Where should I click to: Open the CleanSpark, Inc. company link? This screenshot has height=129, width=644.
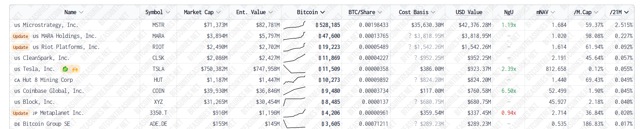pyautogui.click(x=46, y=58)
